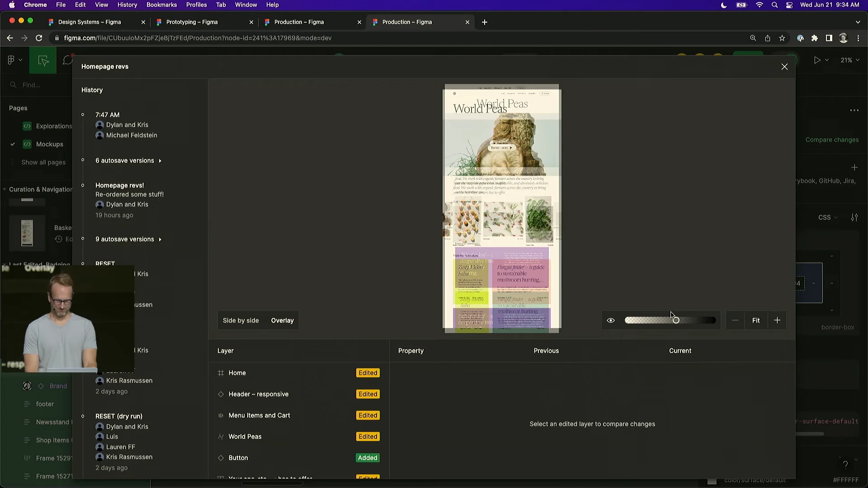Open the three-dot options in right panel

pyautogui.click(x=854, y=110)
